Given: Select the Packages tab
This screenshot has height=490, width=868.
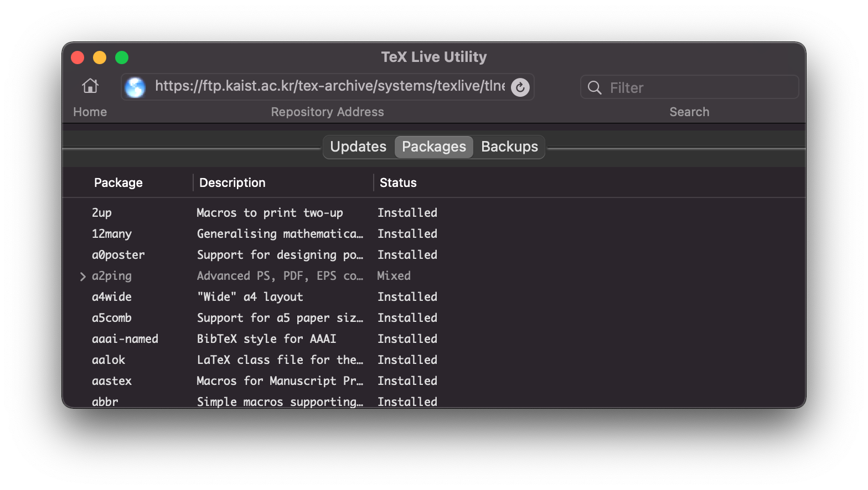Looking at the screenshot, I should [x=434, y=147].
